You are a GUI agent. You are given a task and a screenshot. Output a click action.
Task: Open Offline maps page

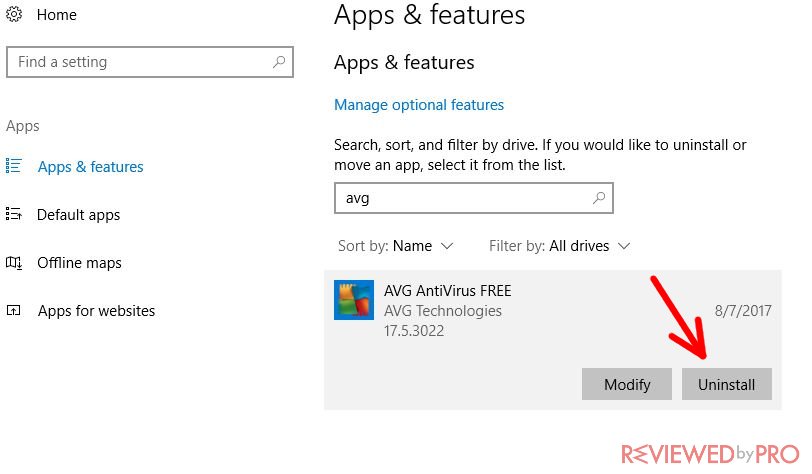[x=79, y=263]
